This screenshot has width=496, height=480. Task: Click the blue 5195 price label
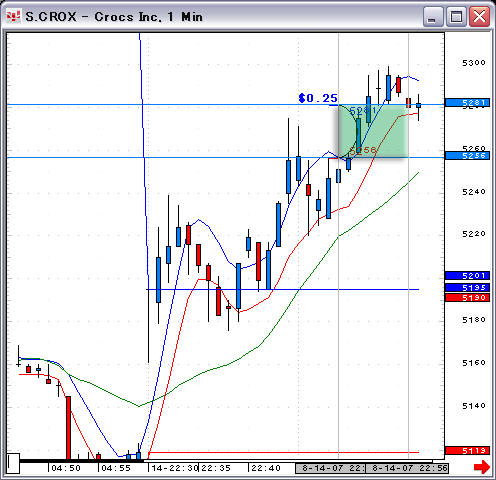pyautogui.click(x=467, y=287)
